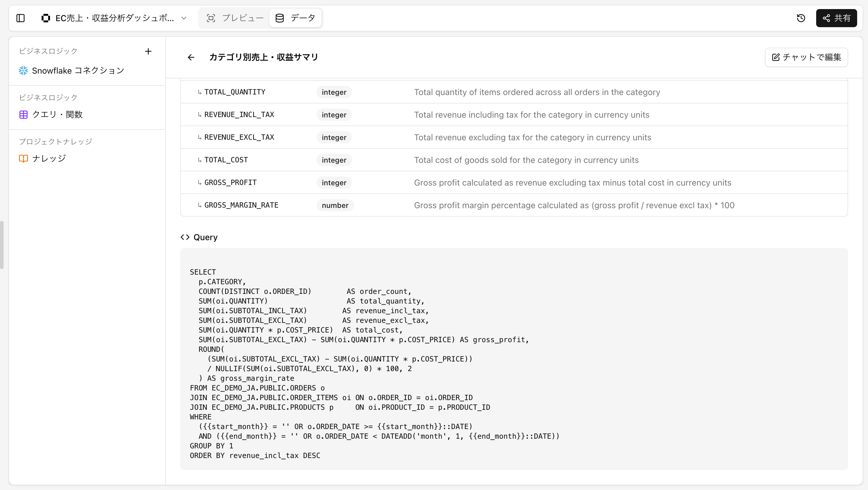Switch to the データ tab
The image size is (868, 490).
tap(295, 18)
